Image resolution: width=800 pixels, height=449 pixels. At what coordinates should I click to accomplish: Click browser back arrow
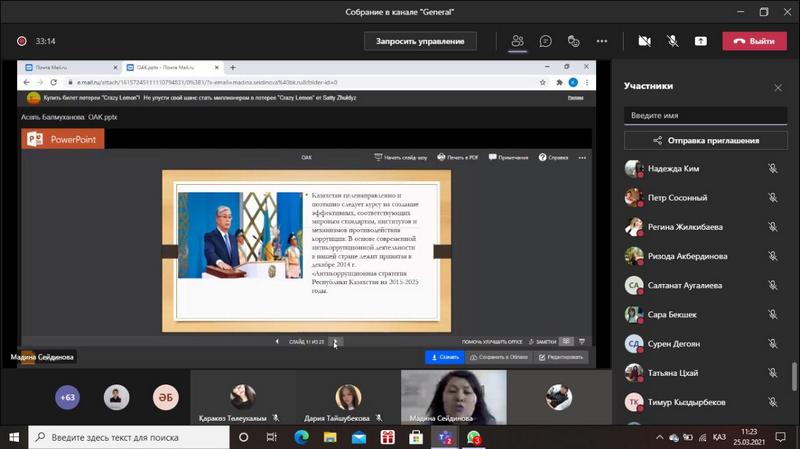[x=27, y=82]
